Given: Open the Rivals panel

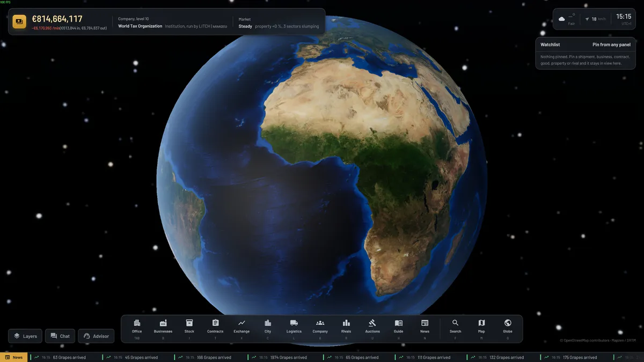Looking at the screenshot, I should pos(346,328).
